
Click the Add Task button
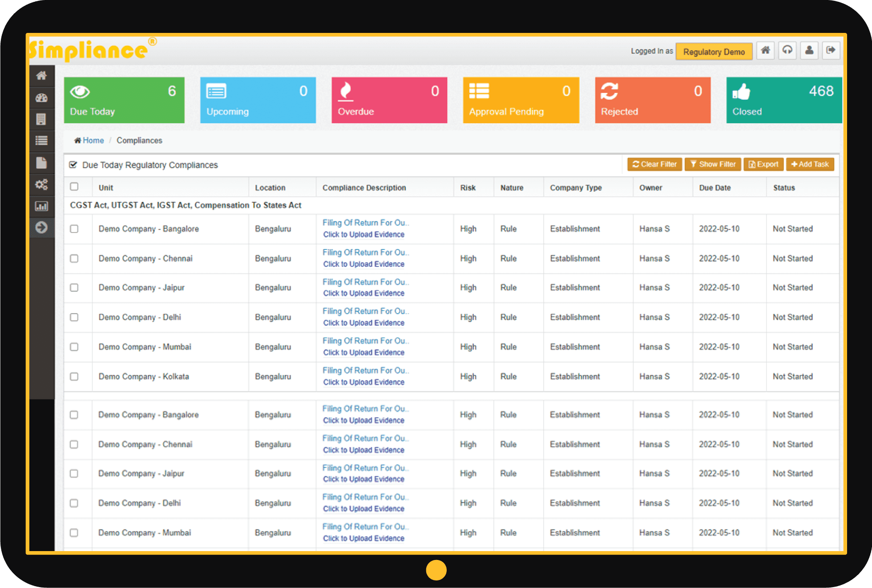(810, 164)
